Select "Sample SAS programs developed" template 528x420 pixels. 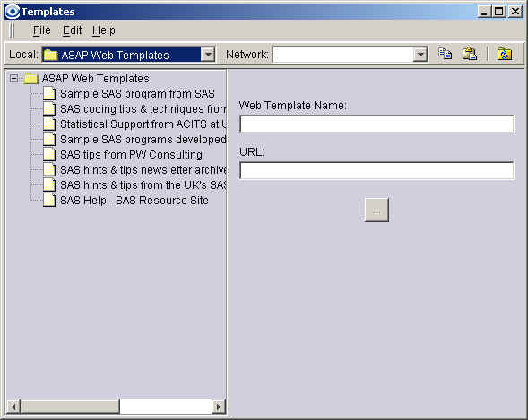click(x=143, y=139)
